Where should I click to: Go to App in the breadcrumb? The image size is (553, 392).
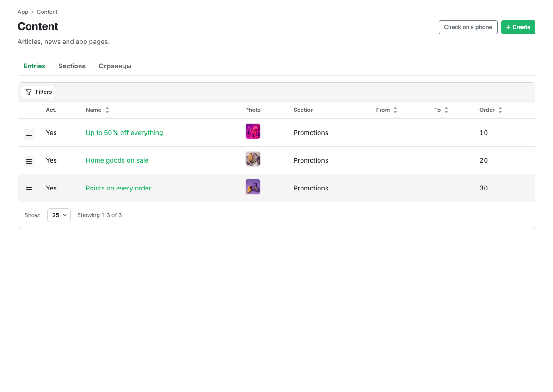[x=23, y=12]
